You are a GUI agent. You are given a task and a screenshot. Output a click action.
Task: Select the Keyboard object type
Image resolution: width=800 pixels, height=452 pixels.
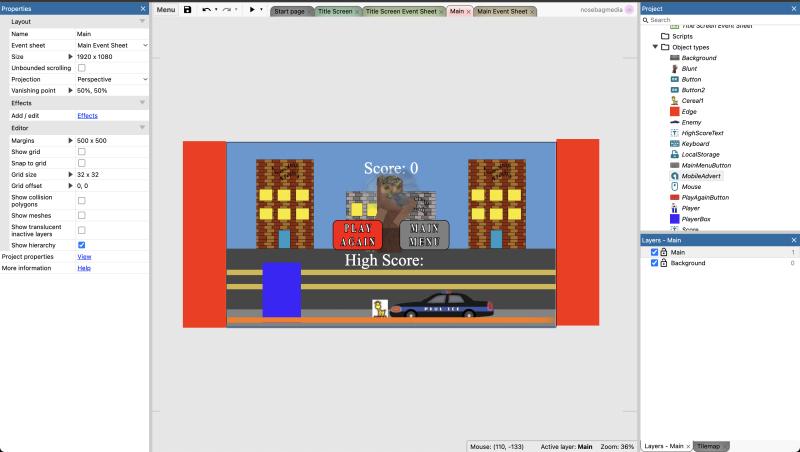coord(695,144)
